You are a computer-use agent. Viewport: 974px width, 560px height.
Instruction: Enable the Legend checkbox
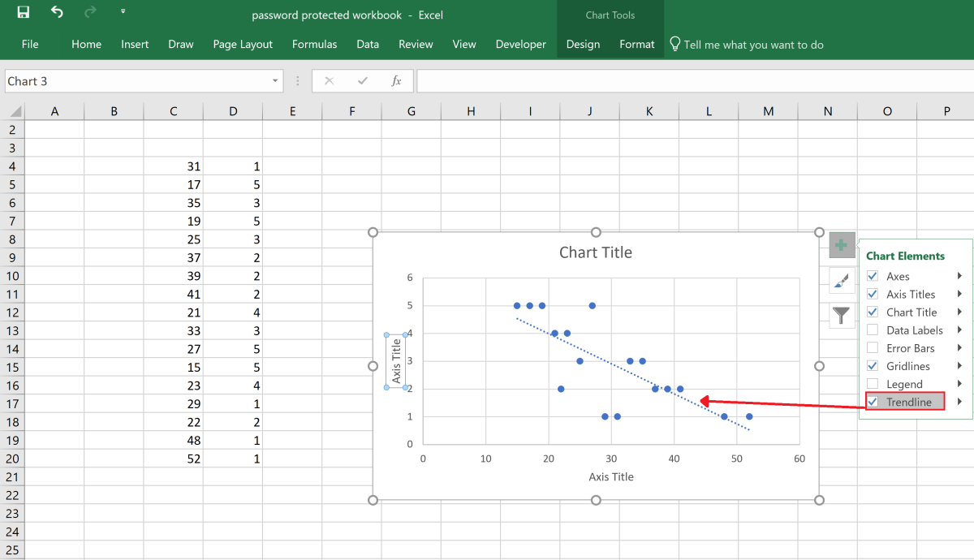pyautogui.click(x=872, y=383)
